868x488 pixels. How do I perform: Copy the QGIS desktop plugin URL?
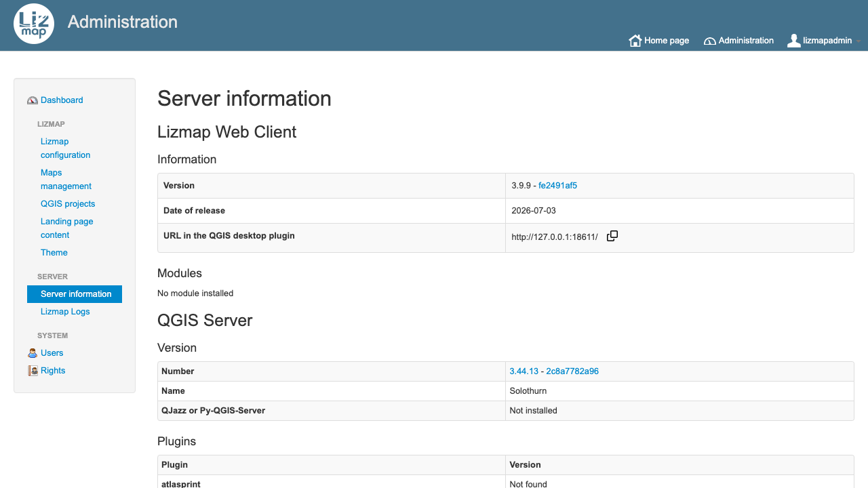[x=612, y=236]
